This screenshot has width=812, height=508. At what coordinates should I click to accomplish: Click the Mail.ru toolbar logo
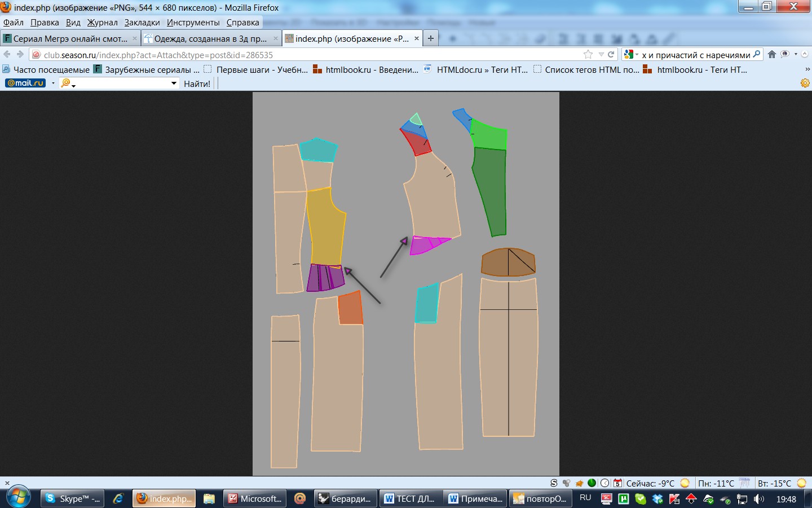pos(25,83)
